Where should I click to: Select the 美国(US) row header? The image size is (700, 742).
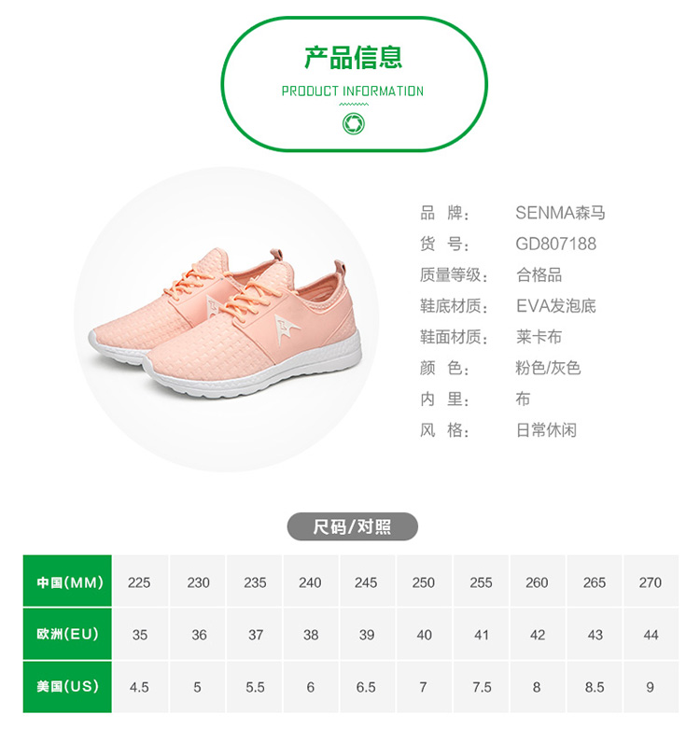(67, 687)
